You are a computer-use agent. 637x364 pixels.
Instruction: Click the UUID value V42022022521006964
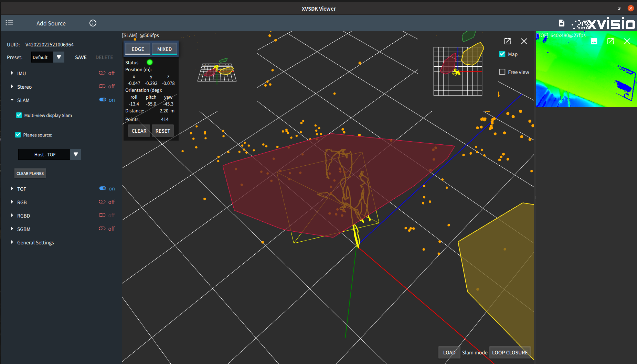[50, 45]
